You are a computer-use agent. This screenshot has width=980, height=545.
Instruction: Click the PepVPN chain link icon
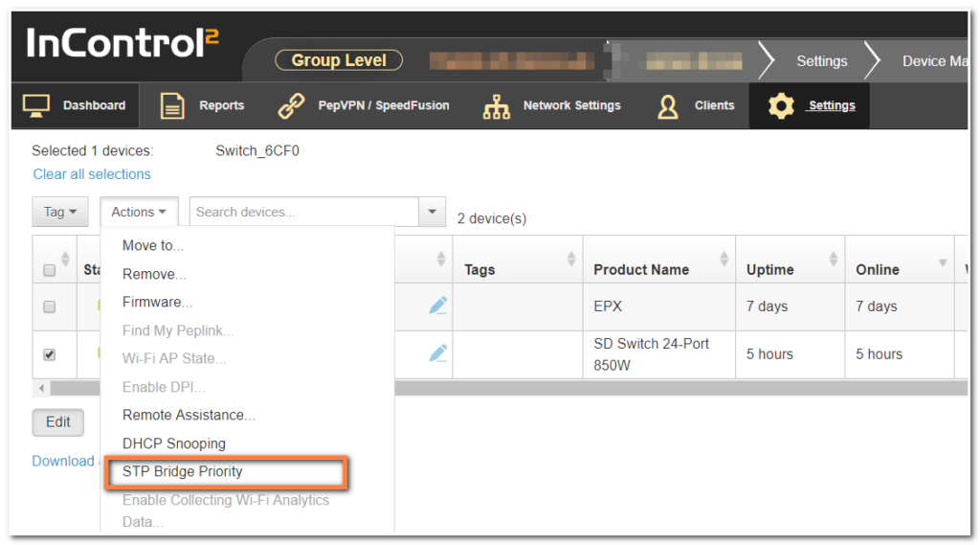point(291,105)
